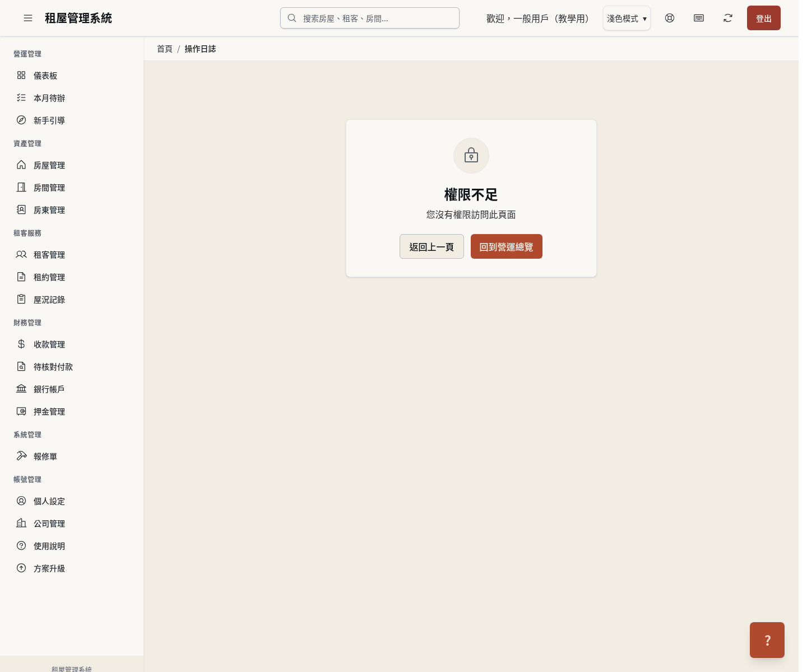The height and width of the screenshot is (672, 807).
Task: Click the 屋況記錄 clipboard icon
Action: pyautogui.click(x=21, y=299)
